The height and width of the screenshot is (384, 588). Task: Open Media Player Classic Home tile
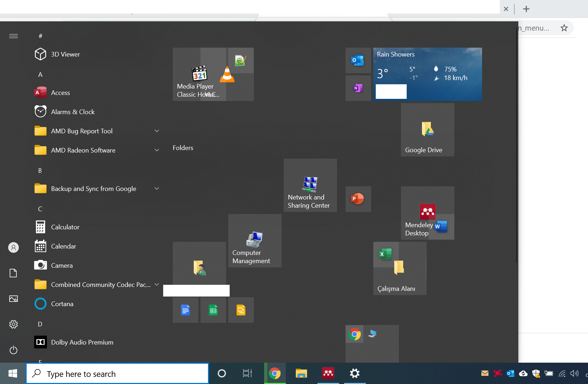195,74
